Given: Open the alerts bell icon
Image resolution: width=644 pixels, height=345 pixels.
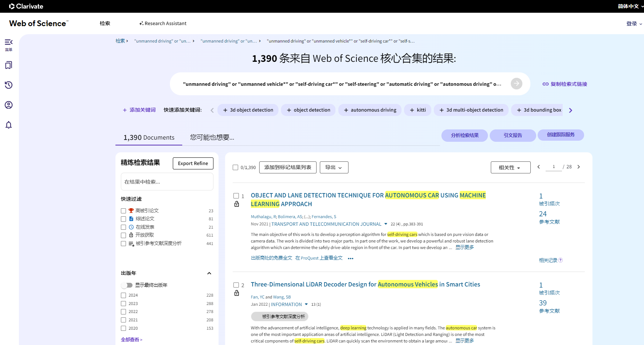Looking at the screenshot, I should click(9, 125).
